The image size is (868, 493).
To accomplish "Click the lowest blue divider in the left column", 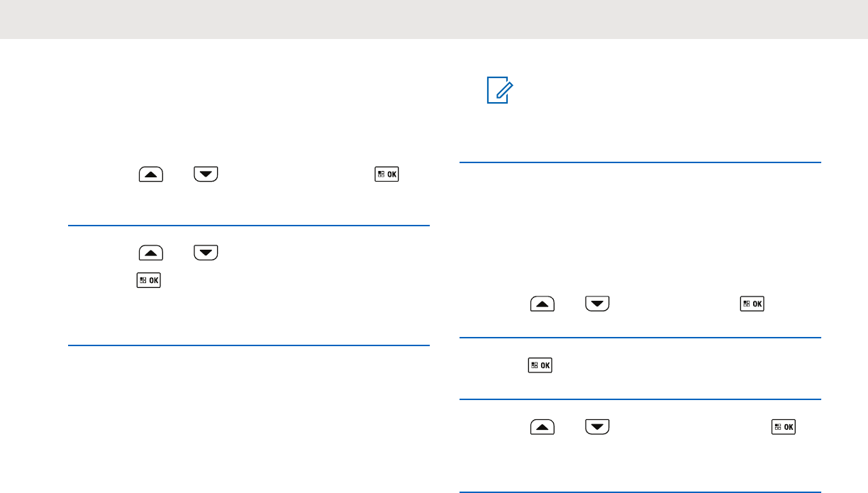I will (249, 345).
